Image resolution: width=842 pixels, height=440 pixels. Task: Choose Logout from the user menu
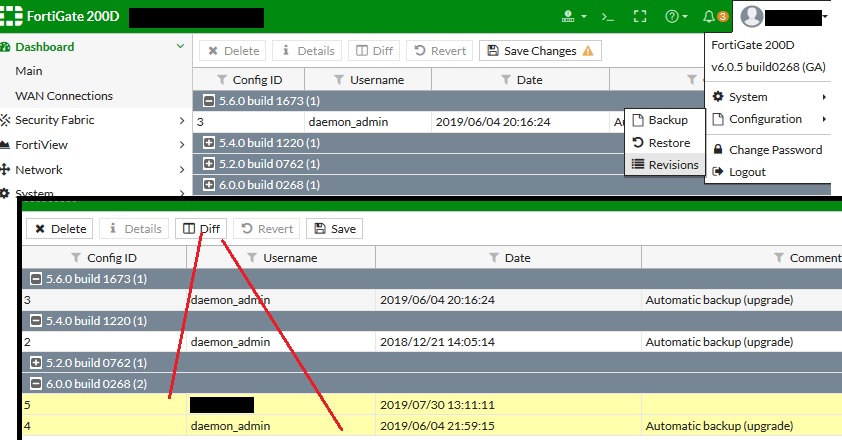[x=768, y=172]
